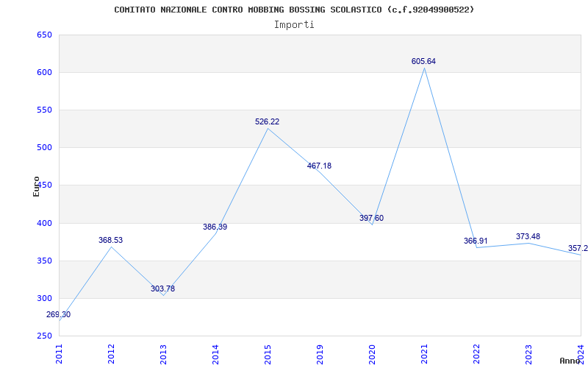Click the Euro axis label
The height and width of the screenshot is (368, 588).
[36, 186]
